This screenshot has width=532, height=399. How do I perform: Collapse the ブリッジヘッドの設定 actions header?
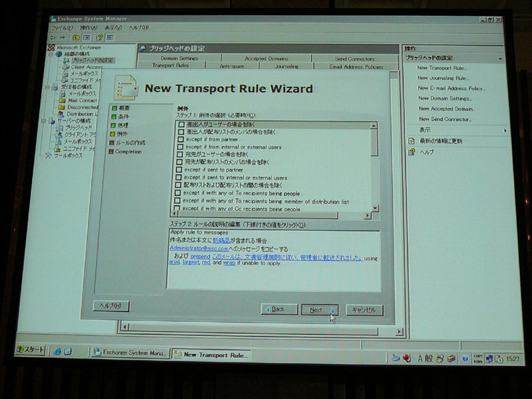[x=500, y=59]
